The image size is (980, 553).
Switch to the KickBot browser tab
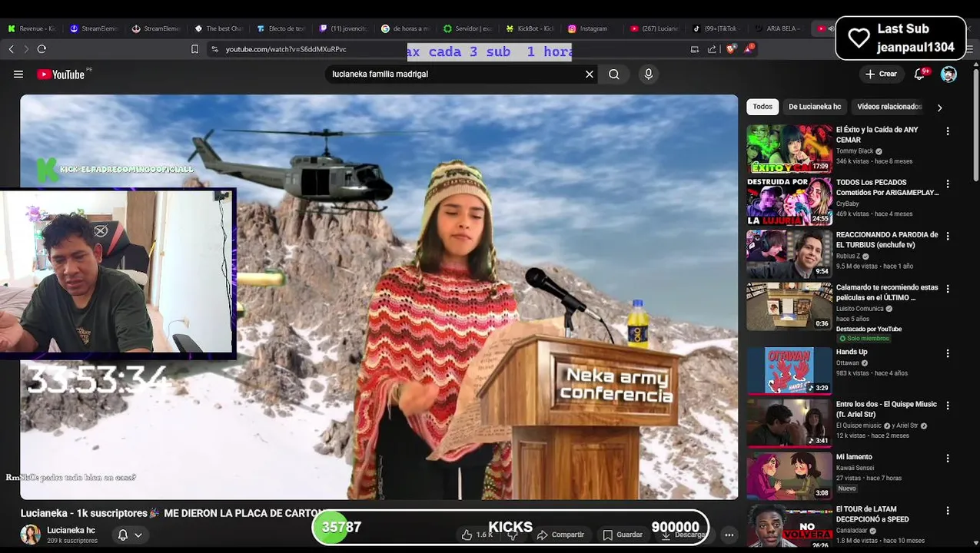coord(530,28)
